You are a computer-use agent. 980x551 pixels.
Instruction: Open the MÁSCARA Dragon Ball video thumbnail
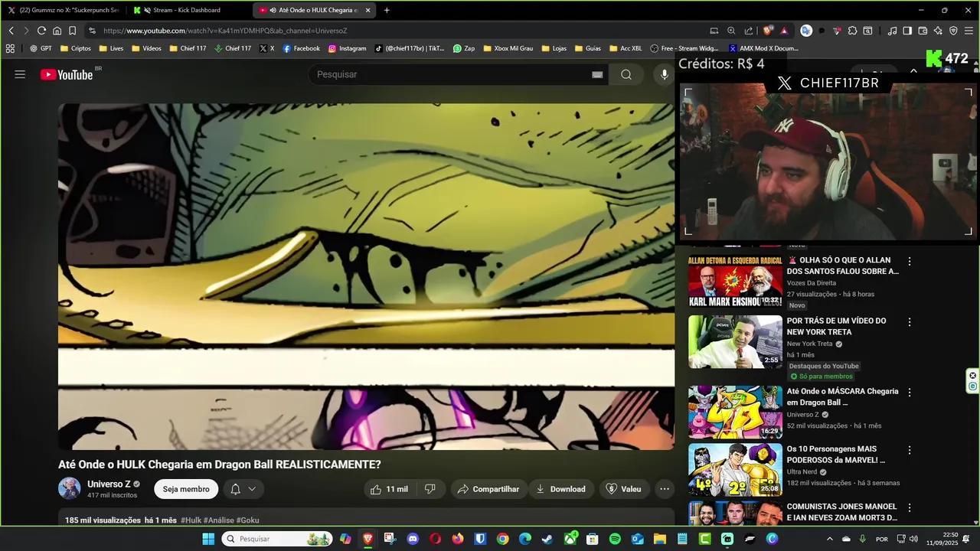tap(735, 412)
